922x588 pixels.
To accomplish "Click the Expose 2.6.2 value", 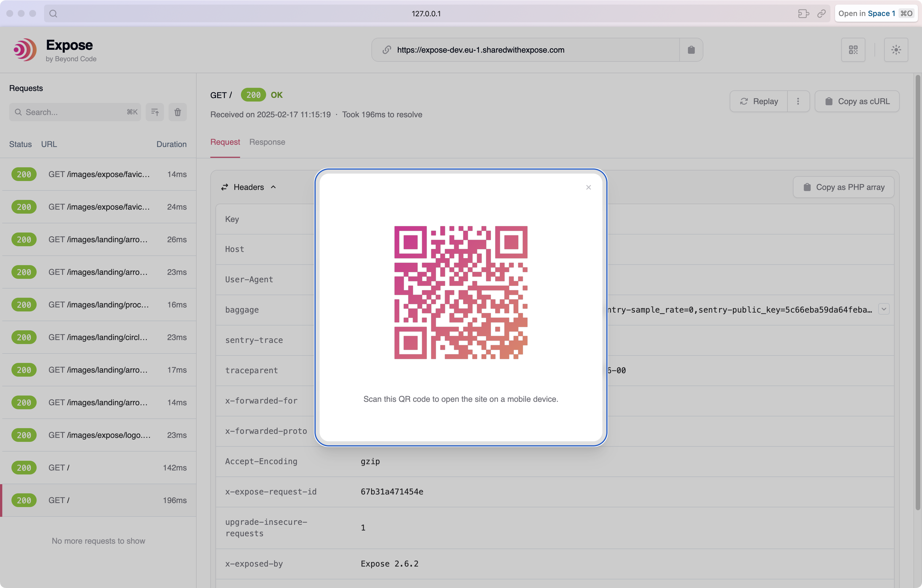I will coord(389,563).
